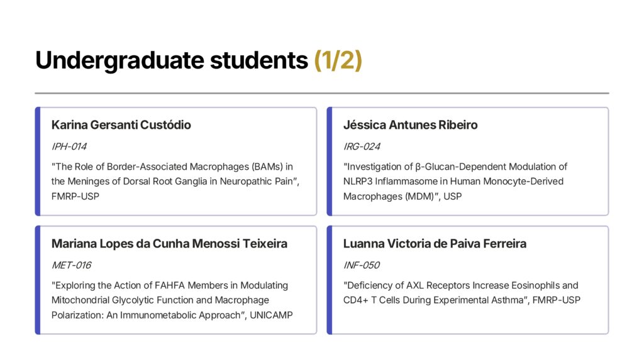Click the name Jéssica Antunes Ribeiro
Viewport: 644px width, 362px height.
point(410,125)
